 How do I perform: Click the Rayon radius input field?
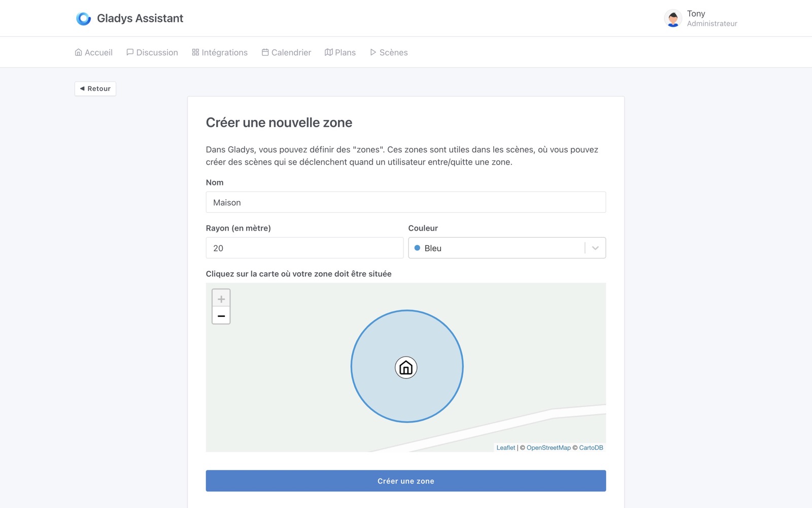[304, 248]
